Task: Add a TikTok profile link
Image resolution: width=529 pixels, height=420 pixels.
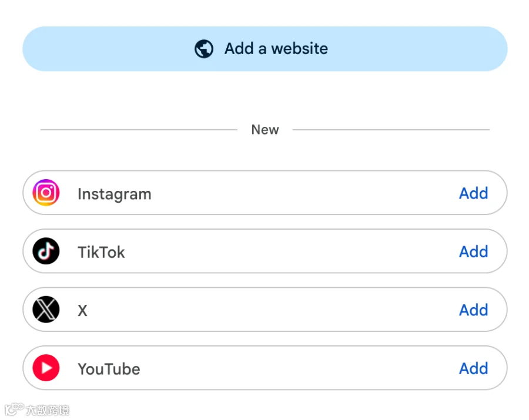Action: point(473,251)
